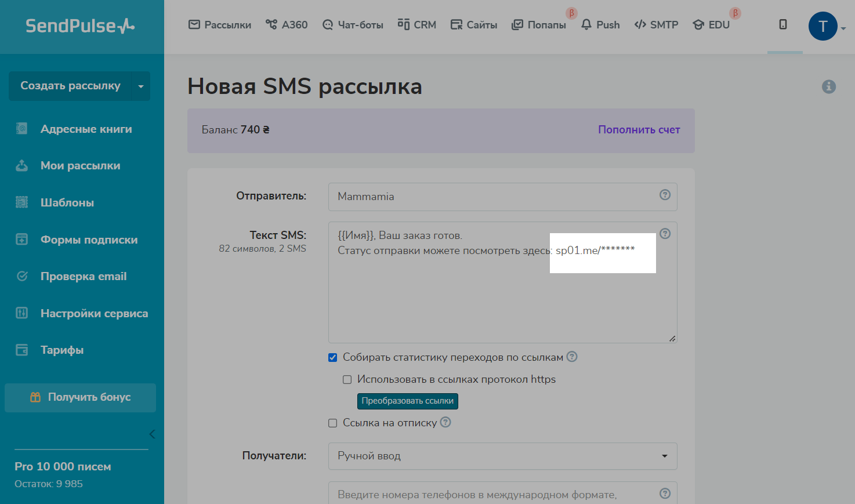Open the user account avatar menu
Viewport: 855px width, 504px height.
823,26
